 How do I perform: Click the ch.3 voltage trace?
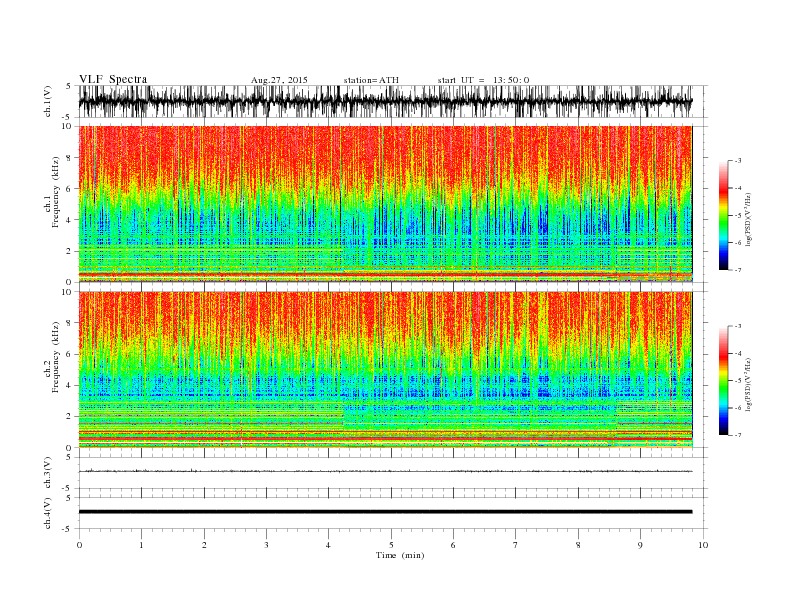(x=385, y=471)
